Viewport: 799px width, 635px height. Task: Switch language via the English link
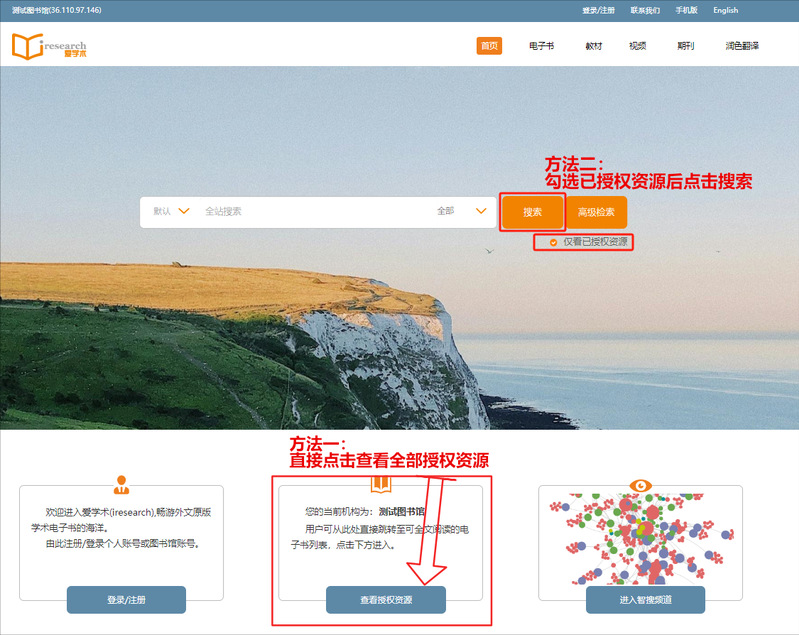(x=725, y=10)
